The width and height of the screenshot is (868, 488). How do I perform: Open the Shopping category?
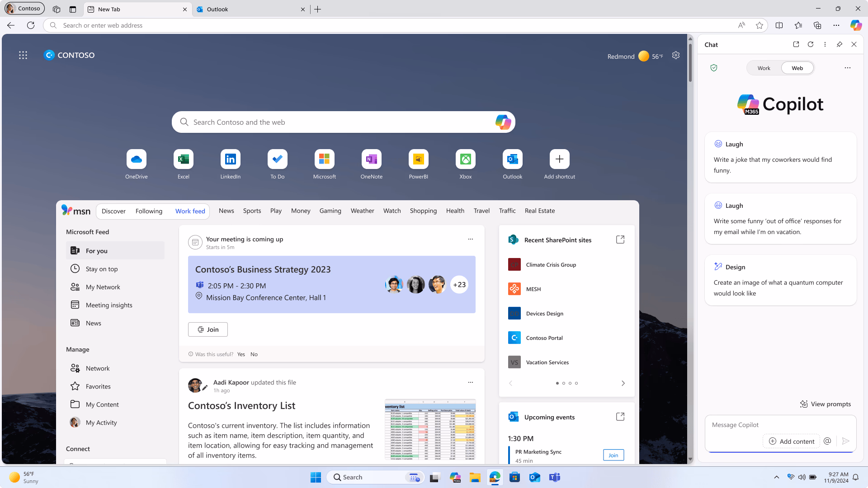point(423,211)
